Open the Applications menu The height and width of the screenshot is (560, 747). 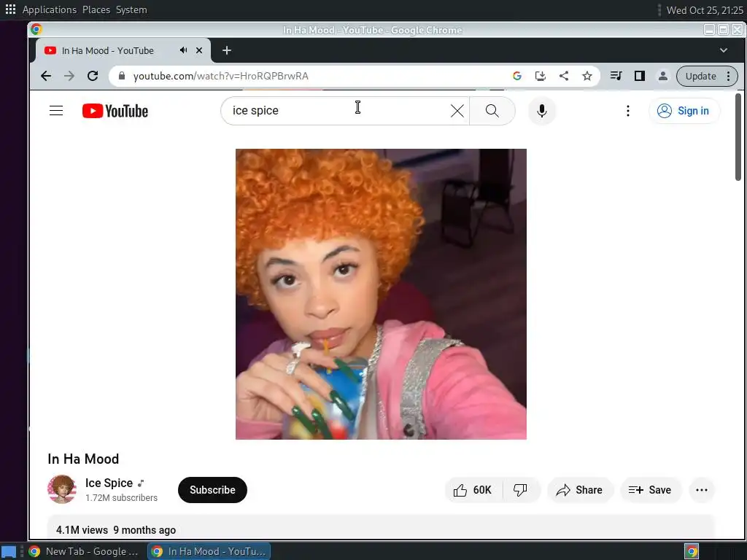(x=49, y=9)
